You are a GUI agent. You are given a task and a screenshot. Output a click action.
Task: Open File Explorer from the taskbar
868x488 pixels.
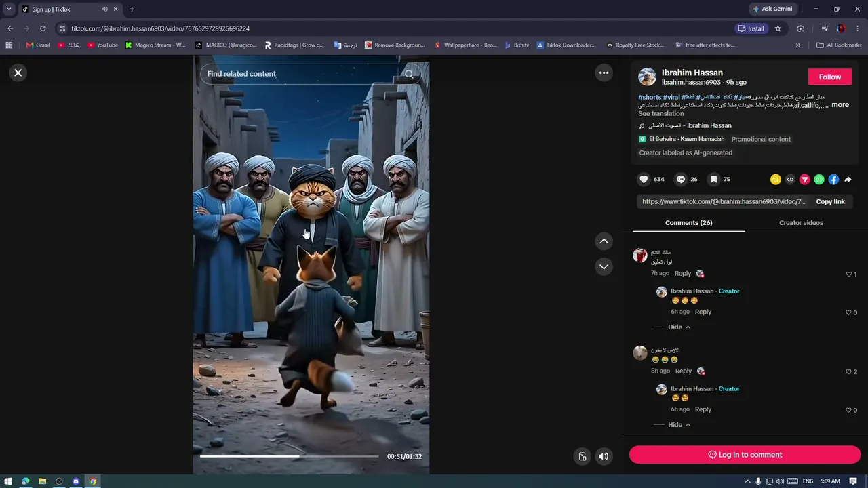(x=42, y=481)
